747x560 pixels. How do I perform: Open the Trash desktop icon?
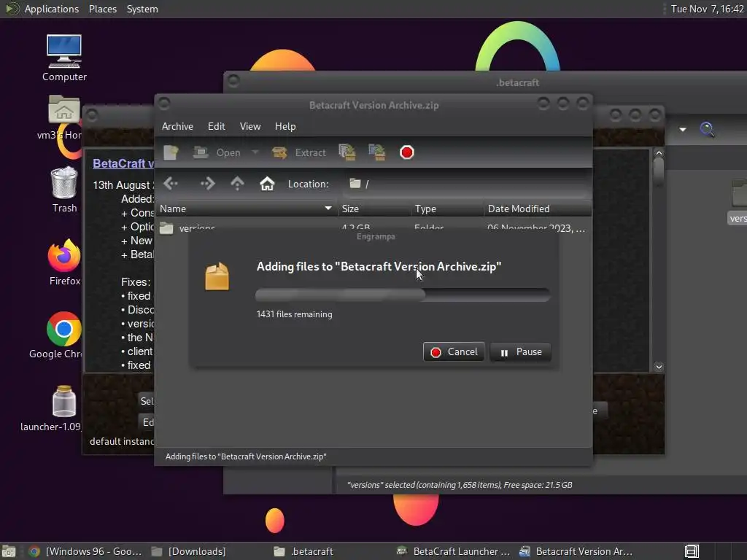tap(64, 190)
